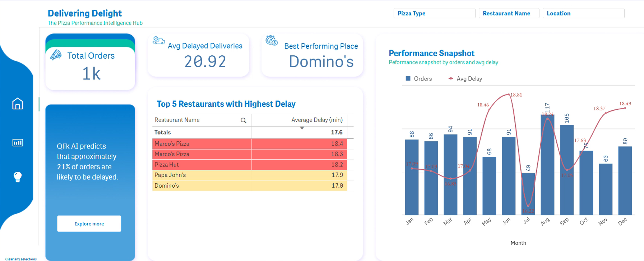Open the Restaurant Name filter

509,13
